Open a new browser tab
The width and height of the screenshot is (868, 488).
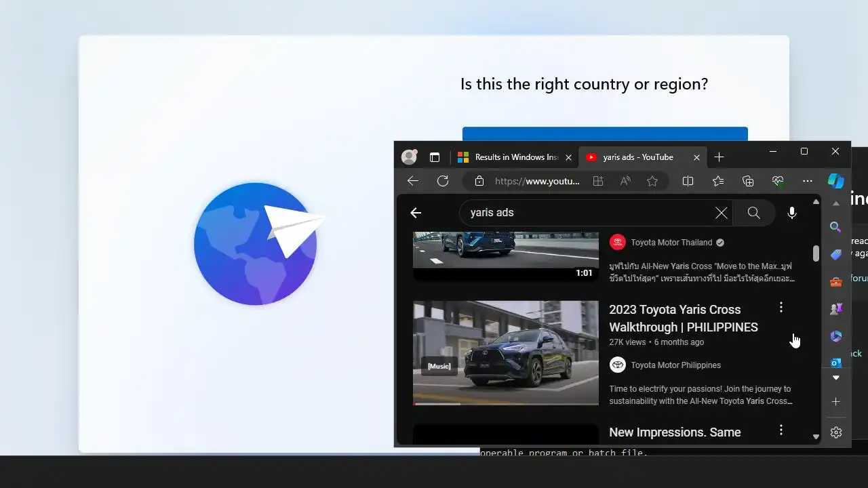pos(719,157)
